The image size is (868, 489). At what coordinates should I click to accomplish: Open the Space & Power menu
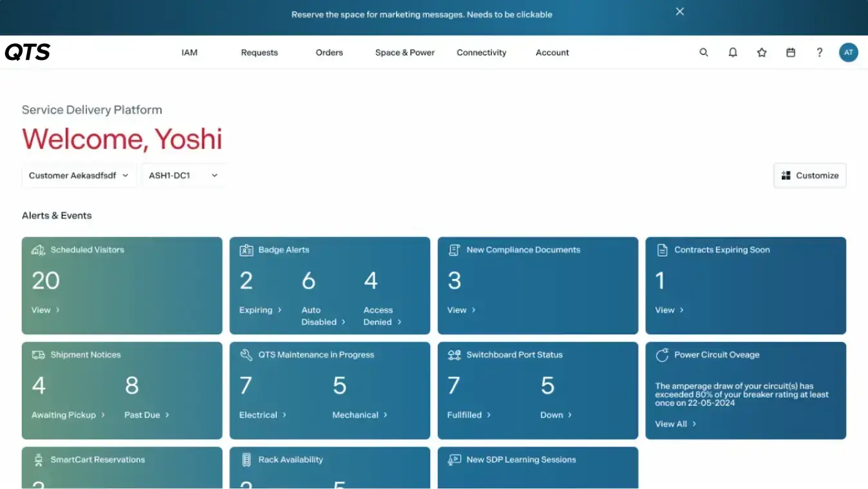coord(404,53)
